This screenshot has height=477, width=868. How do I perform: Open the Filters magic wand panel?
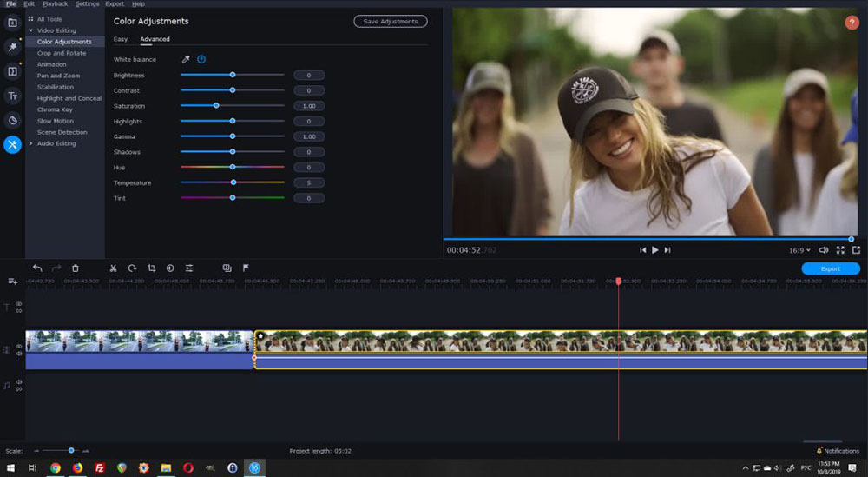tap(12, 47)
